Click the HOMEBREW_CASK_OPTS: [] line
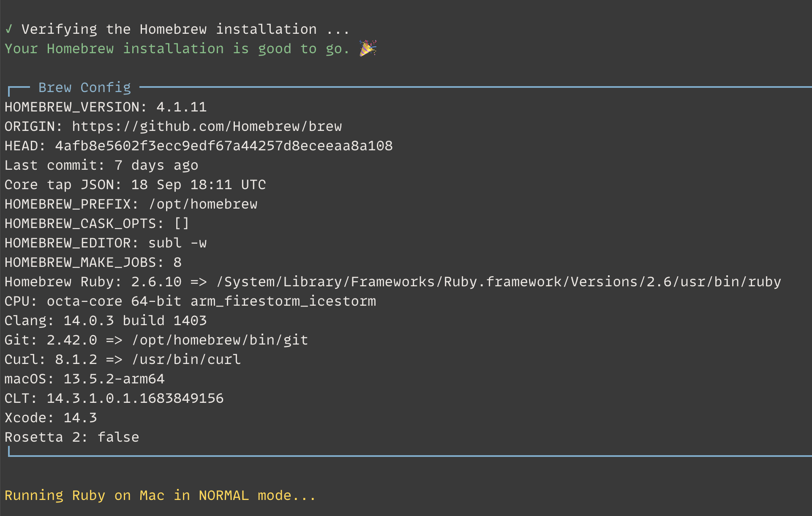The width and height of the screenshot is (812, 516). pos(97,223)
